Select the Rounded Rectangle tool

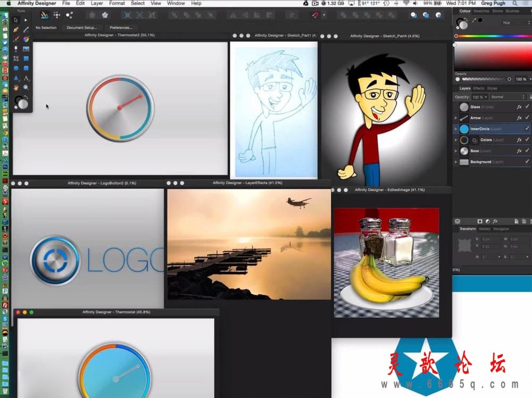click(26, 68)
